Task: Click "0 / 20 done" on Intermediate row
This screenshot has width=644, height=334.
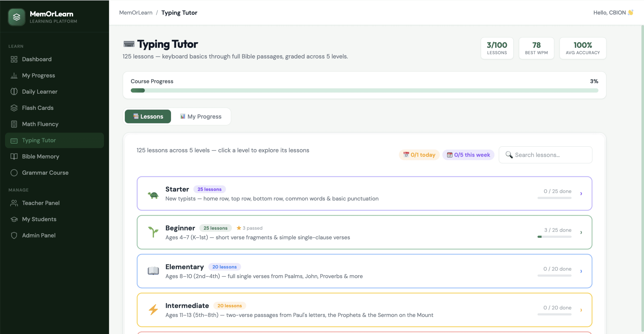Action: [557, 308]
